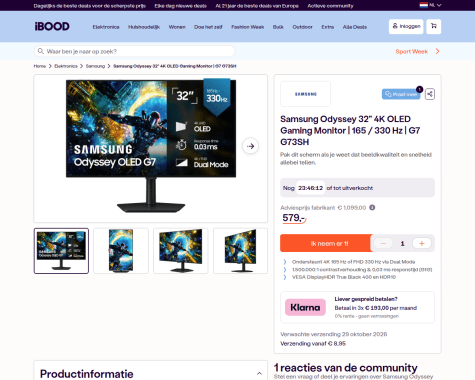This screenshot has width=475, height=380.
Task: Click the product title Samsung Odyssey 32"
Action: pos(350,130)
